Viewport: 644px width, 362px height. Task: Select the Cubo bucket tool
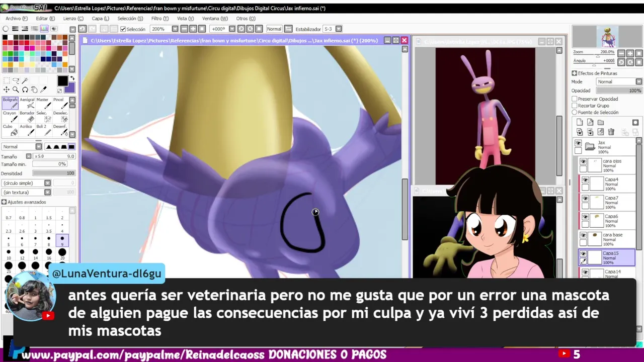pyautogui.click(x=10, y=130)
